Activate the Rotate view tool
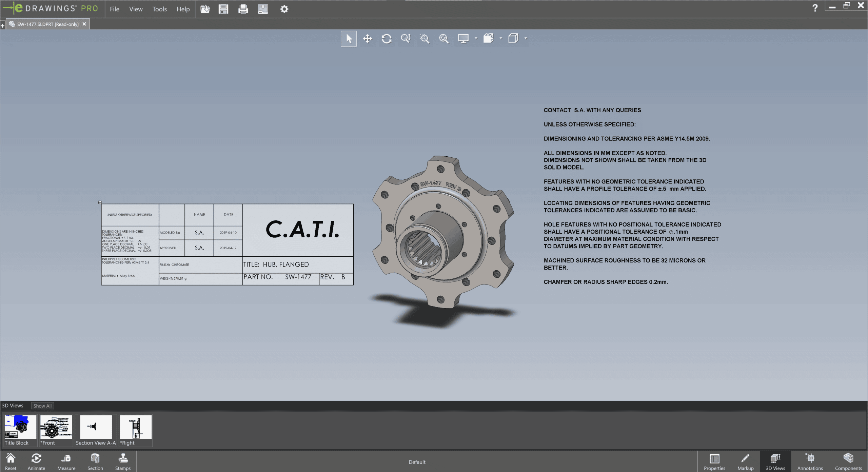The image size is (868, 472). [387, 39]
